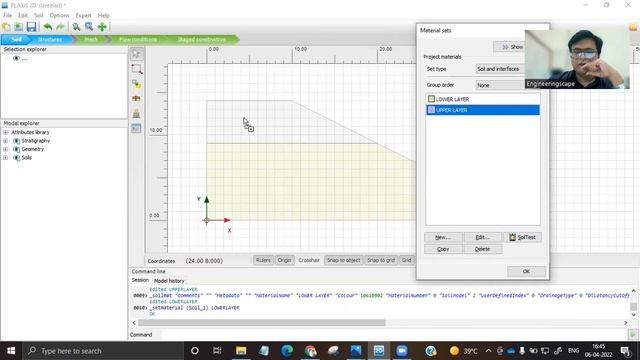The image size is (640, 360).
Task: Open the Help menu
Action: point(103,15)
